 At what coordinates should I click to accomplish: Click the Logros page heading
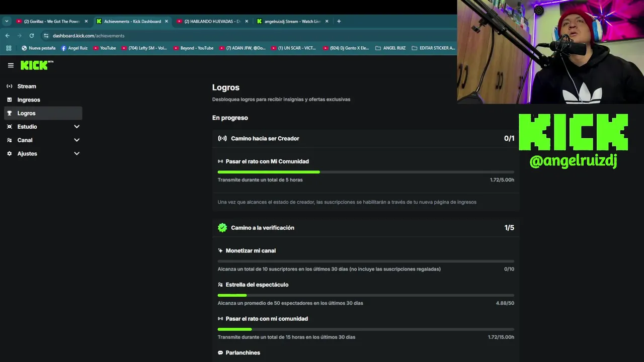pos(225,87)
